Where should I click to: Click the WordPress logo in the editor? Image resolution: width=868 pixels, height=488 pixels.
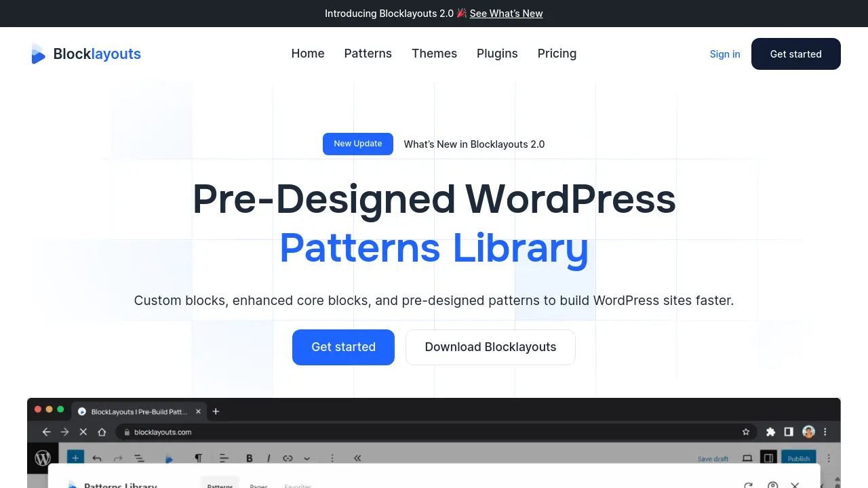43,458
